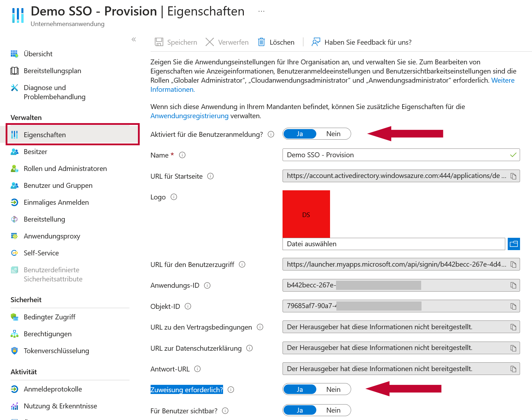Viewport: 532px width, 420px height.
Task: Click the Speichern button label
Action: pyautogui.click(x=182, y=42)
